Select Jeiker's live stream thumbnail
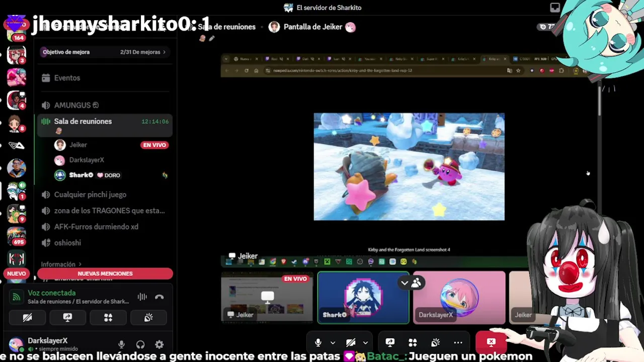 coord(267,297)
